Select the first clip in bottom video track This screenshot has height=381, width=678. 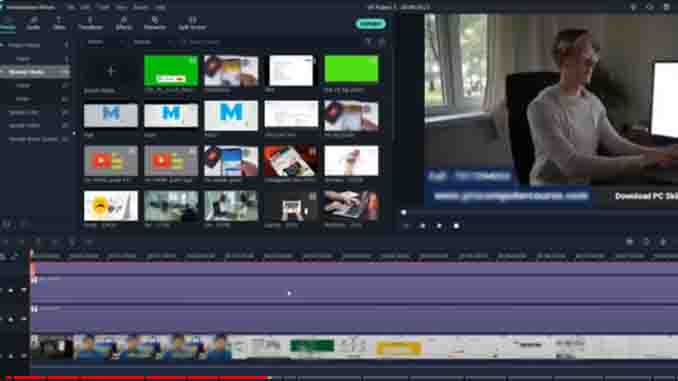tap(52, 347)
